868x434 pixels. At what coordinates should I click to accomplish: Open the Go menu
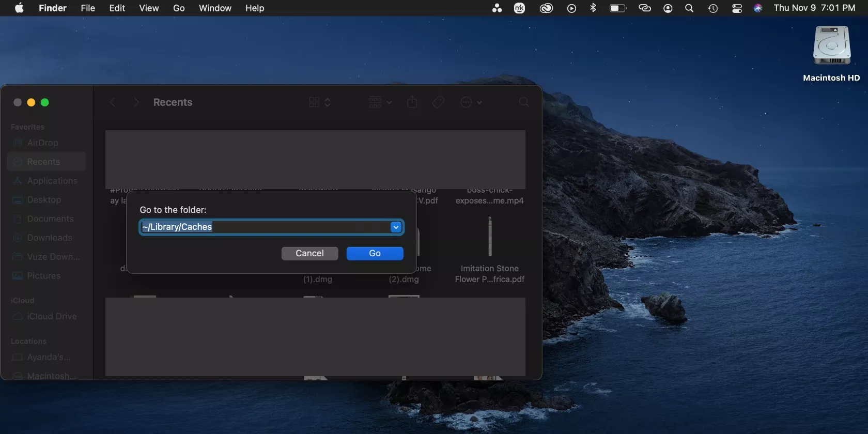179,8
